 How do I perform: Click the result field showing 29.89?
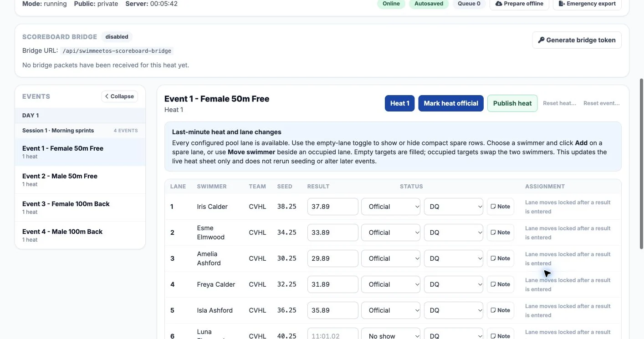tap(333, 258)
